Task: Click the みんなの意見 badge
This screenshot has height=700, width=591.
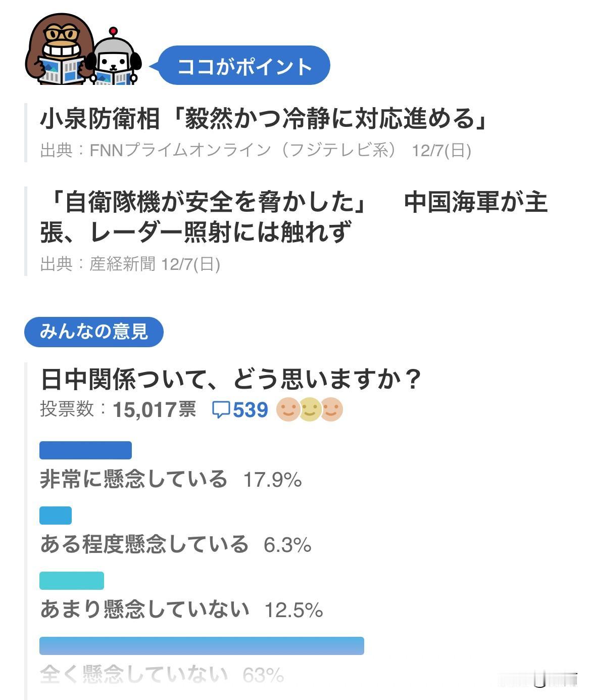Action: pos(94,331)
